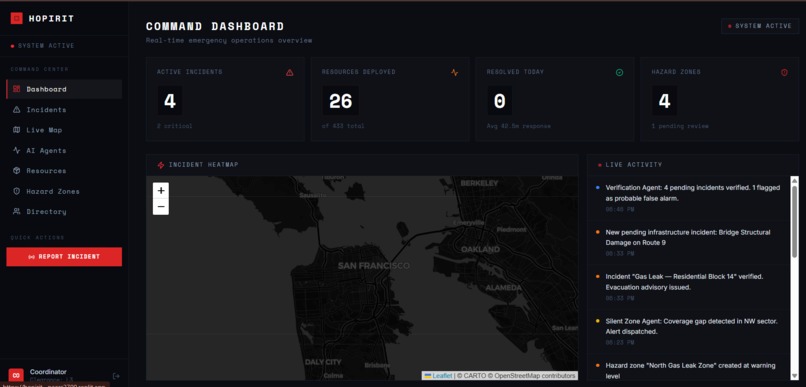Click the '2 critical' subtext
Viewport: 806px width, 387px height.
click(175, 126)
